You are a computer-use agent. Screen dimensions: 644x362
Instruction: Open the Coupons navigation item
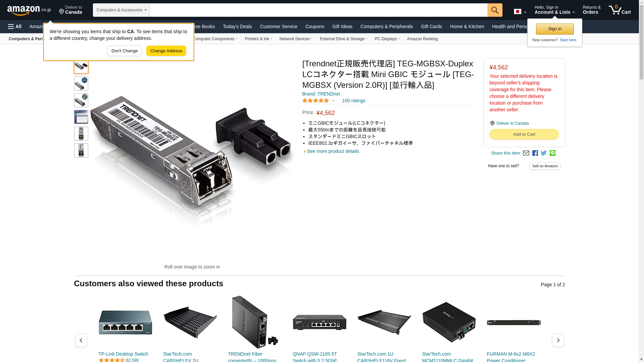pyautogui.click(x=315, y=26)
